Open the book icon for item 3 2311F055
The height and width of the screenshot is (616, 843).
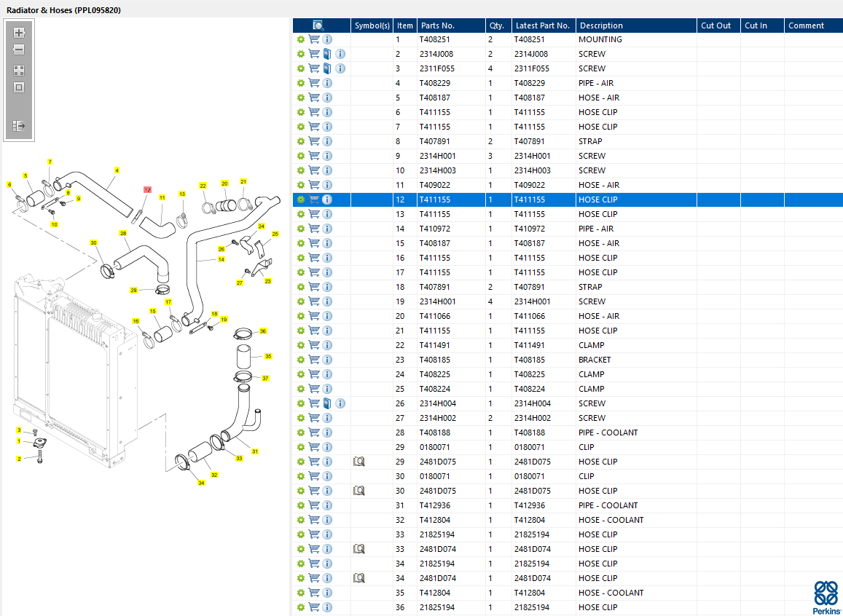pyautogui.click(x=327, y=68)
